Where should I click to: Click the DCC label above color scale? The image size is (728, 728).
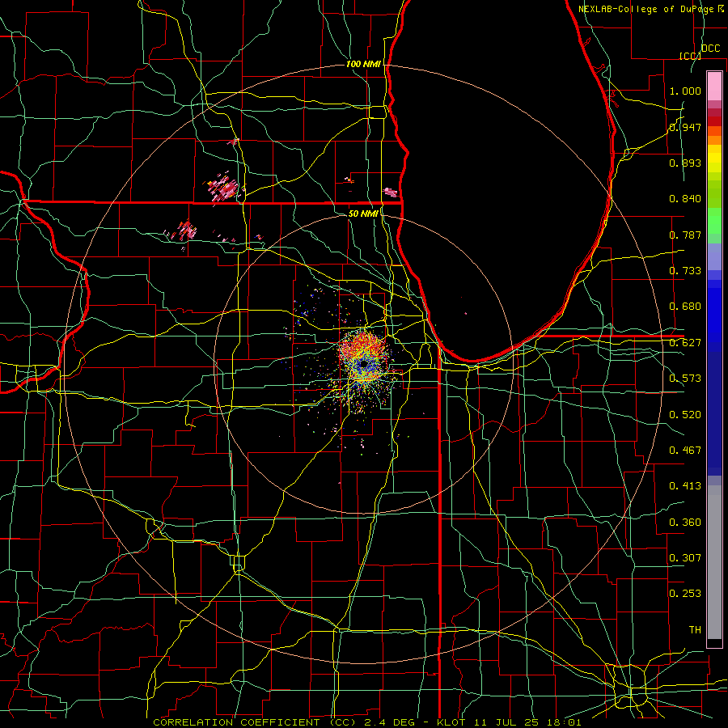pyautogui.click(x=710, y=49)
